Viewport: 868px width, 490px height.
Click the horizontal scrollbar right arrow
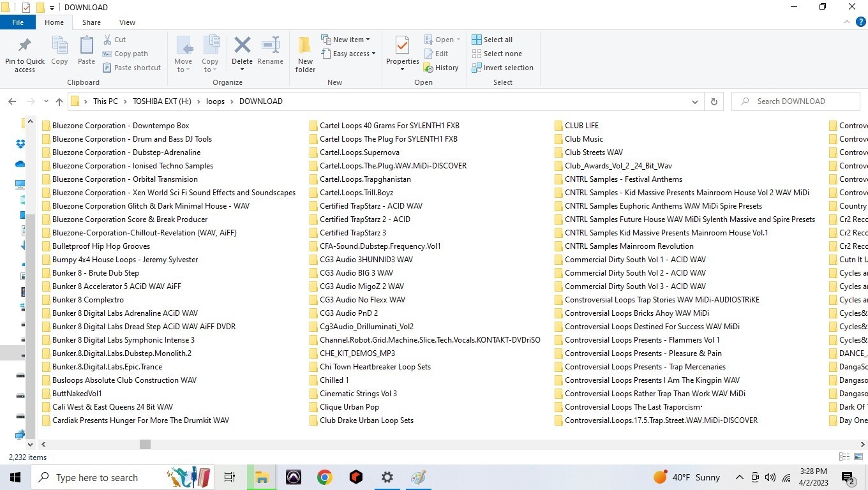tap(862, 444)
